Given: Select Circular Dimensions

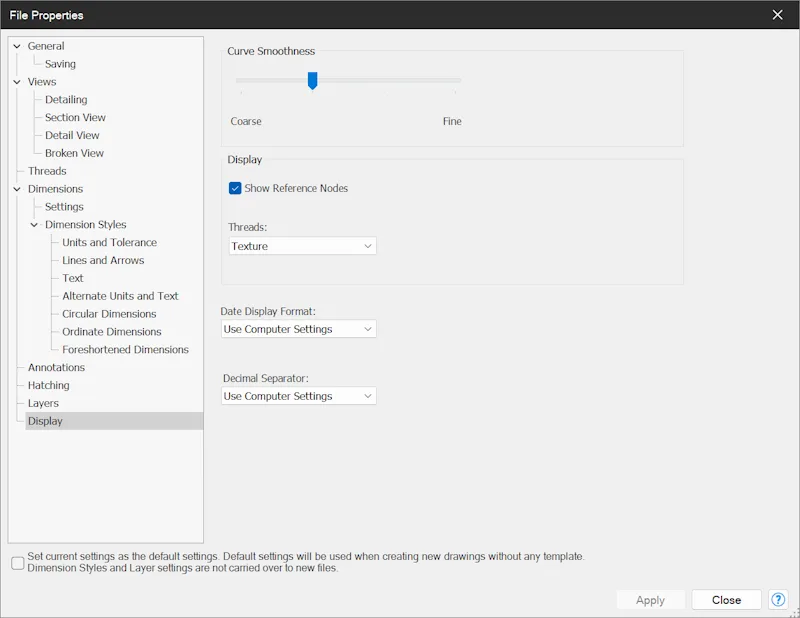Looking at the screenshot, I should [x=109, y=314].
